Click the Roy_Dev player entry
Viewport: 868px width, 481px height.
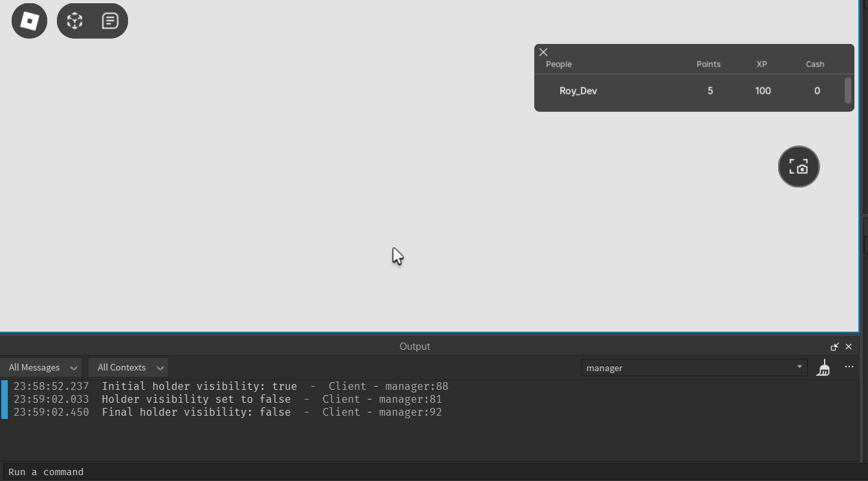point(578,91)
